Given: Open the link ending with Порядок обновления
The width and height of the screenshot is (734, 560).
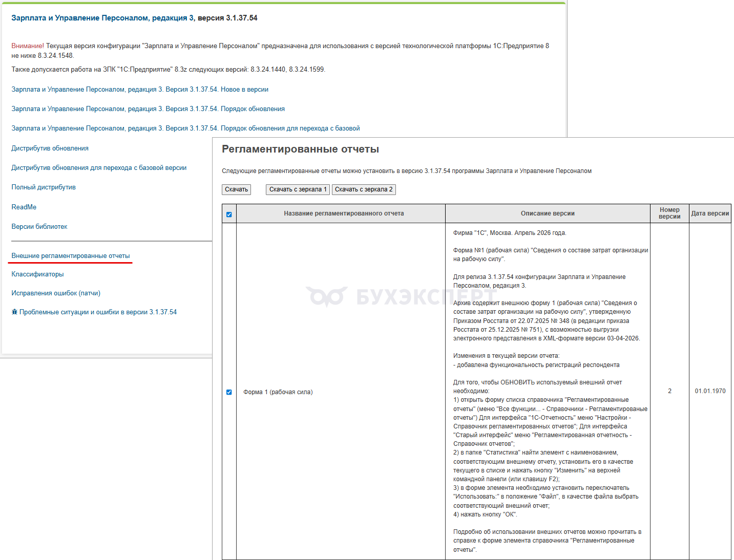Looking at the screenshot, I should (x=148, y=109).
